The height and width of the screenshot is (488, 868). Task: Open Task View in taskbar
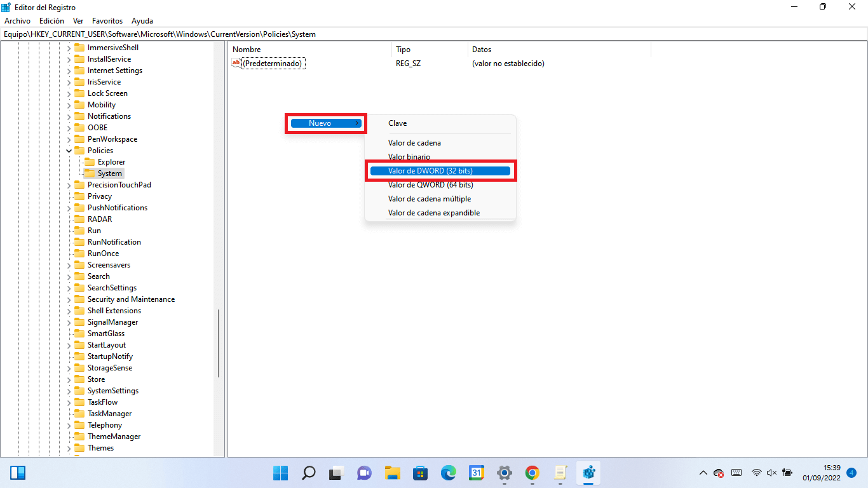point(336,473)
